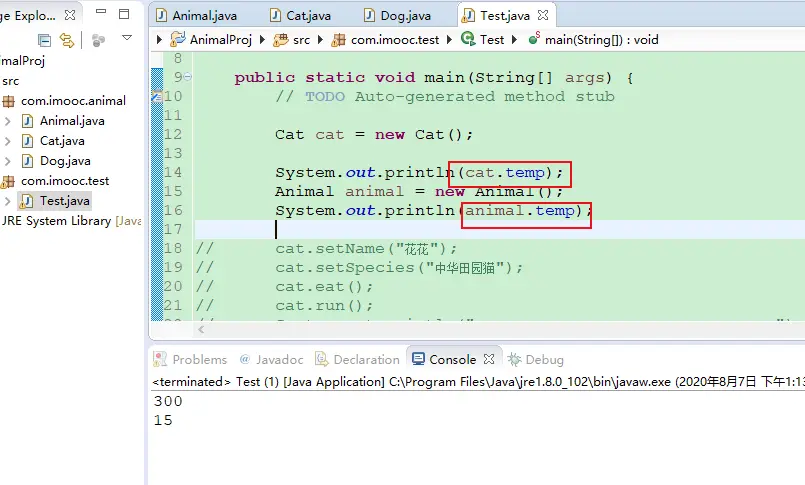805x485 pixels.
Task: Expand the Cat.java tree node
Action: 8,141
